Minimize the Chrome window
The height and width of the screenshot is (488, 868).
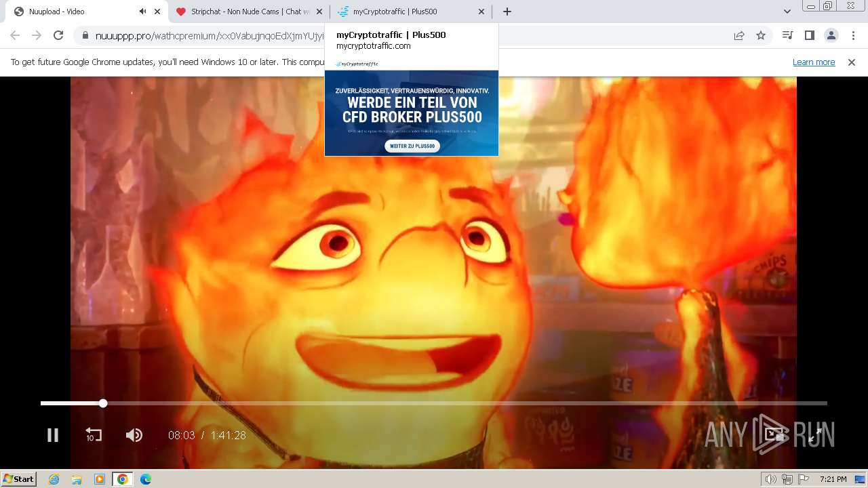tap(810, 6)
